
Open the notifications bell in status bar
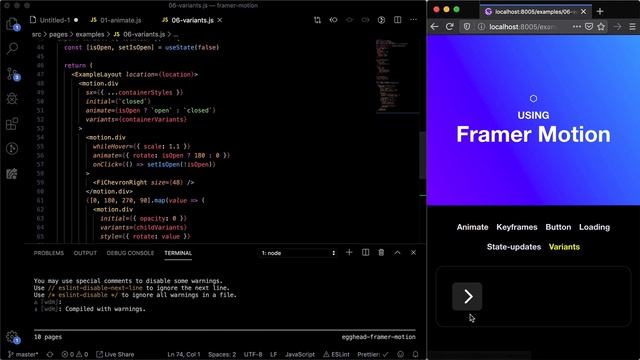pyautogui.click(x=415, y=354)
